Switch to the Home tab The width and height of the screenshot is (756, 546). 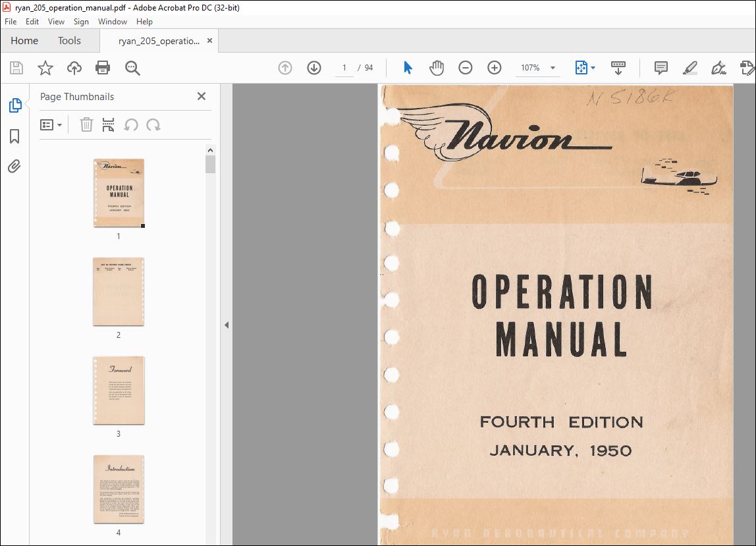click(24, 41)
